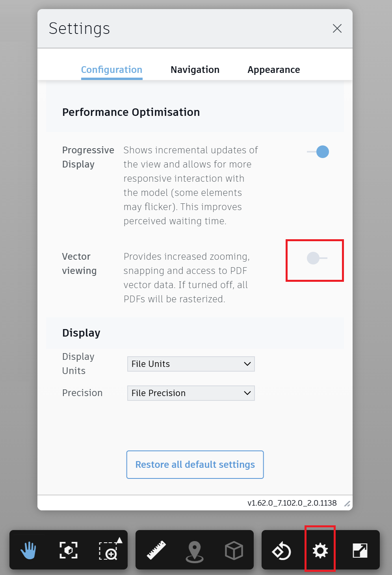Open the 3D model cube icon
Viewport: 392px width, 575px height.
[x=234, y=550]
